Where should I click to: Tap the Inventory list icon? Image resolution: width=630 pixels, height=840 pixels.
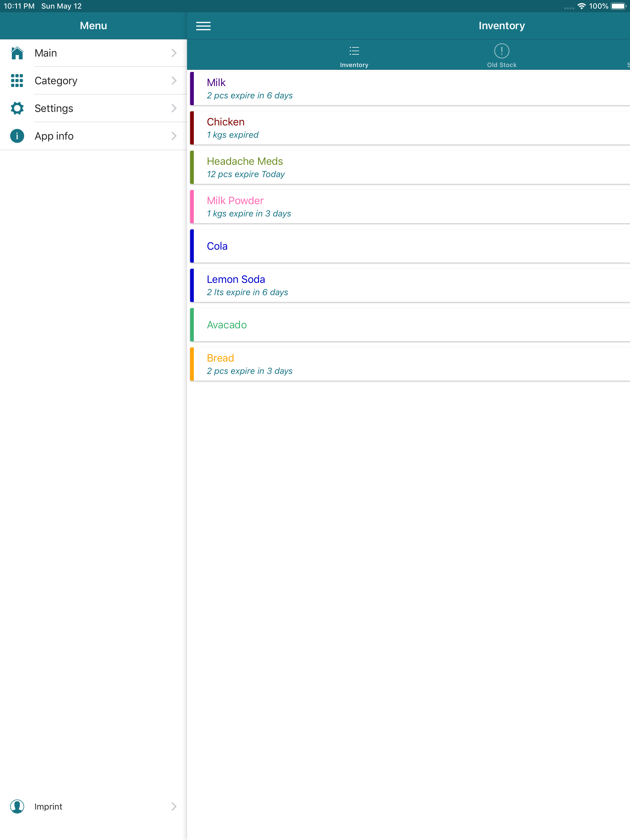354,51
